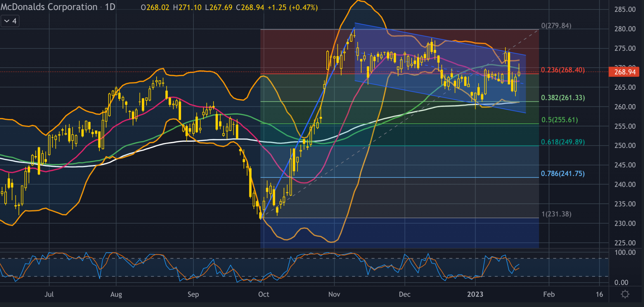
Task: Click the L267.69 low value
Action: [x=219, y=7]
